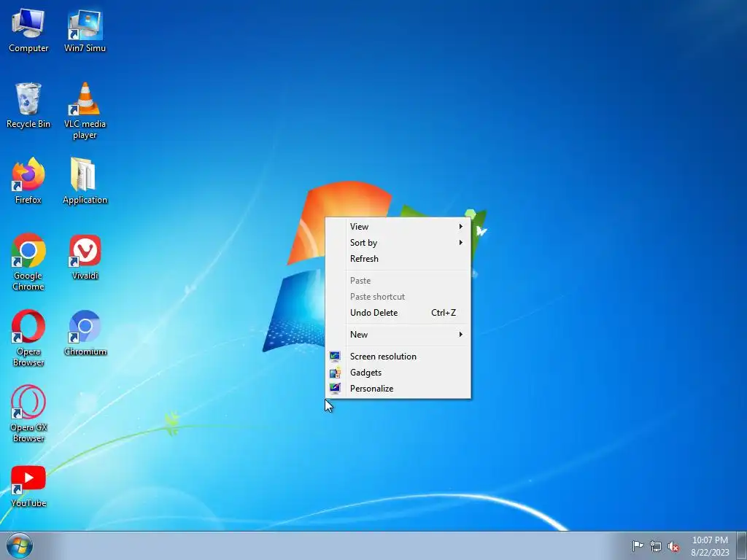This screenshot has height=560, width=747.
Task: Click the network tray icon
Action: 656,546
